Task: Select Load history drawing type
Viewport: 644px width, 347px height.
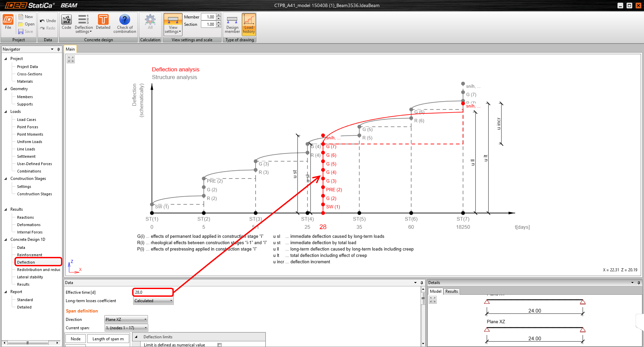Action: coord(249,24)
